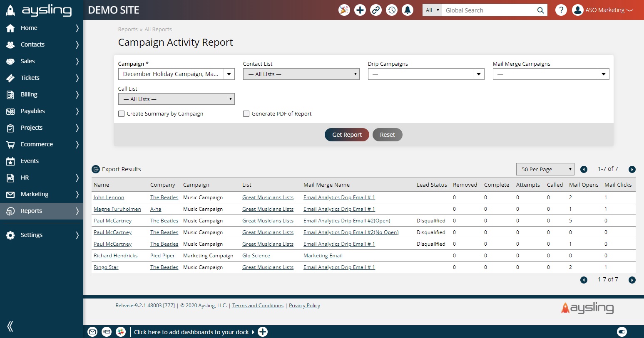Check Generate PDF of Report
644x338 pixels.
[x=246, y=114]
